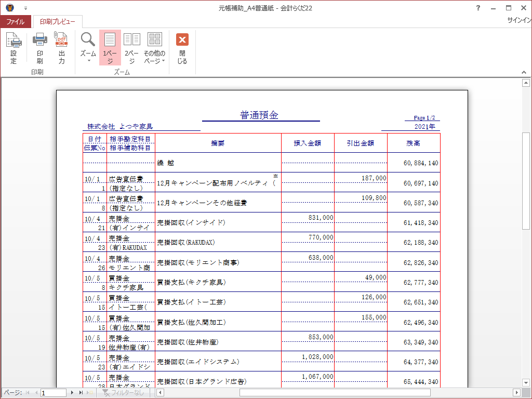This screenshot has width=532, height=399.
Task: Click the horizontal scrollbar left arrow
Action: (160, 393)
